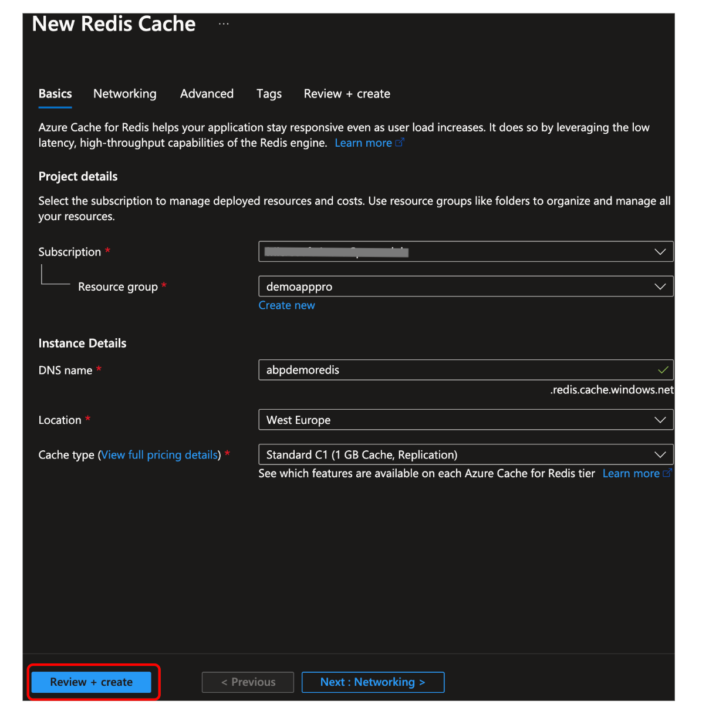Proceed with Next : Networking button
This screenshot has height=728, width=709.
pos(373,682)
